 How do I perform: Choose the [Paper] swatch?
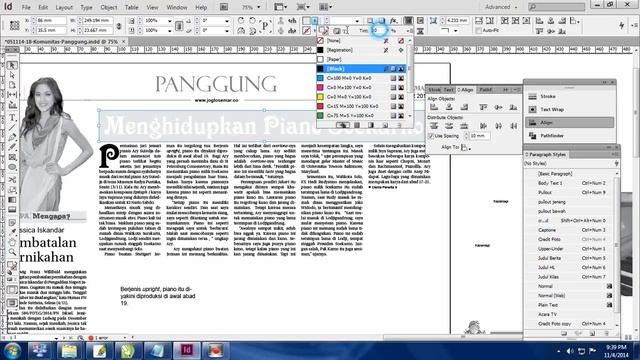click(x=362, y=60)
